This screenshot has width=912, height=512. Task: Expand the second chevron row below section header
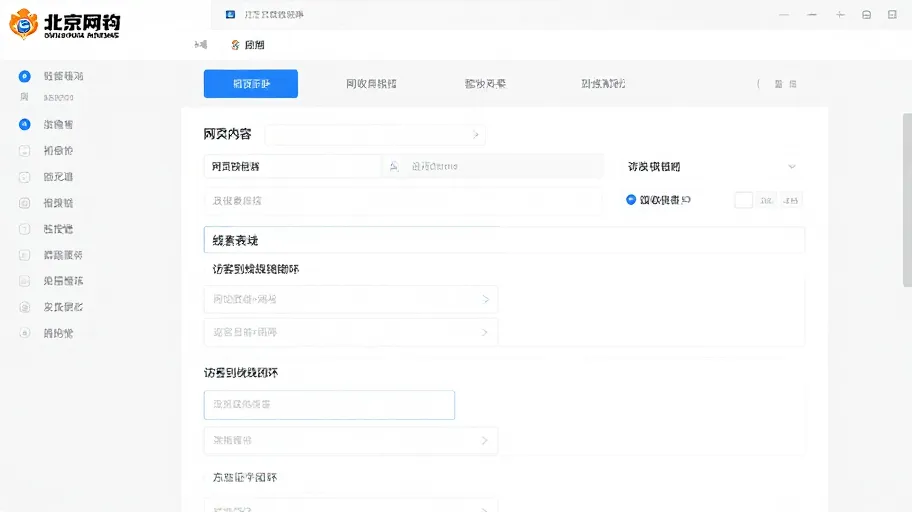[351, 332]
